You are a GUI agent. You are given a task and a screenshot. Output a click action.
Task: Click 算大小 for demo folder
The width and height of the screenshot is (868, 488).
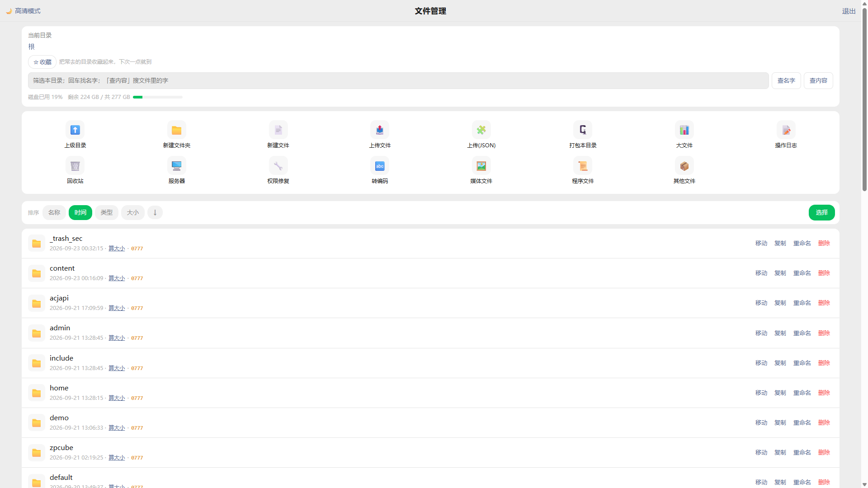click(x=117, y=428)
